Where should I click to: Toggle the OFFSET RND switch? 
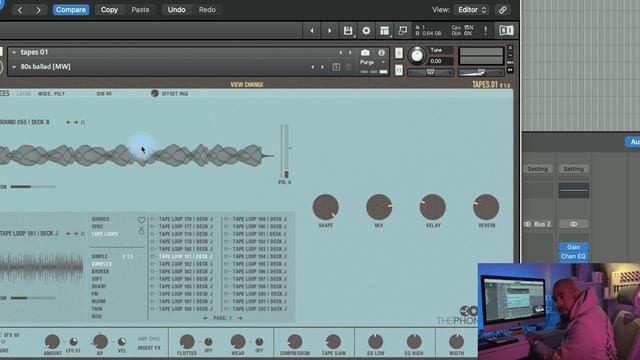pyautogui.click(x=155, y=93)
